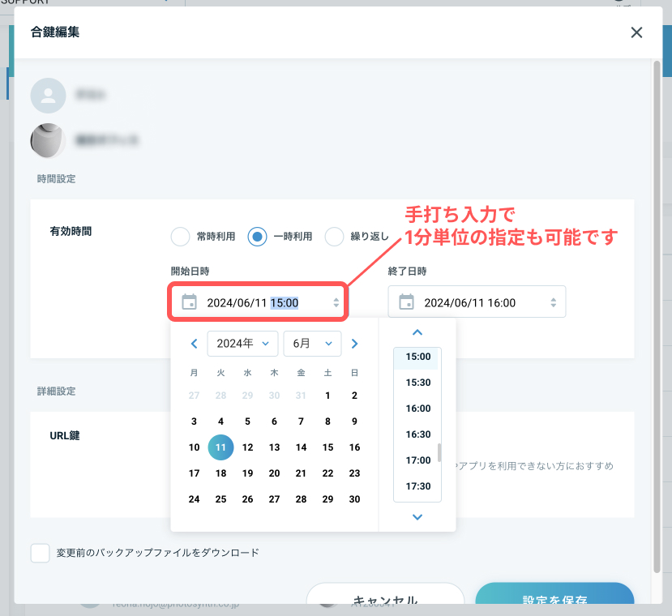Go to previous month with left arrow
The image size is (672, 616).
(x=195, y=344)
